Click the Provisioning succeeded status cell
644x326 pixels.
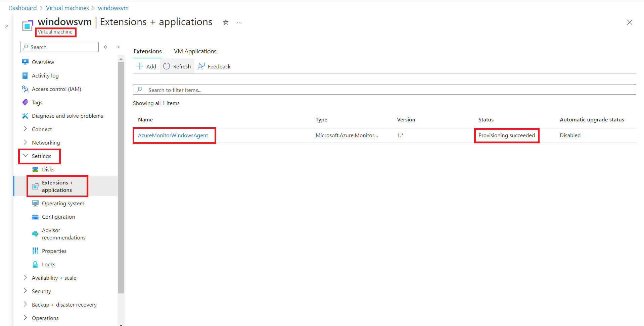pyautogui.click(x=507, y=135)
